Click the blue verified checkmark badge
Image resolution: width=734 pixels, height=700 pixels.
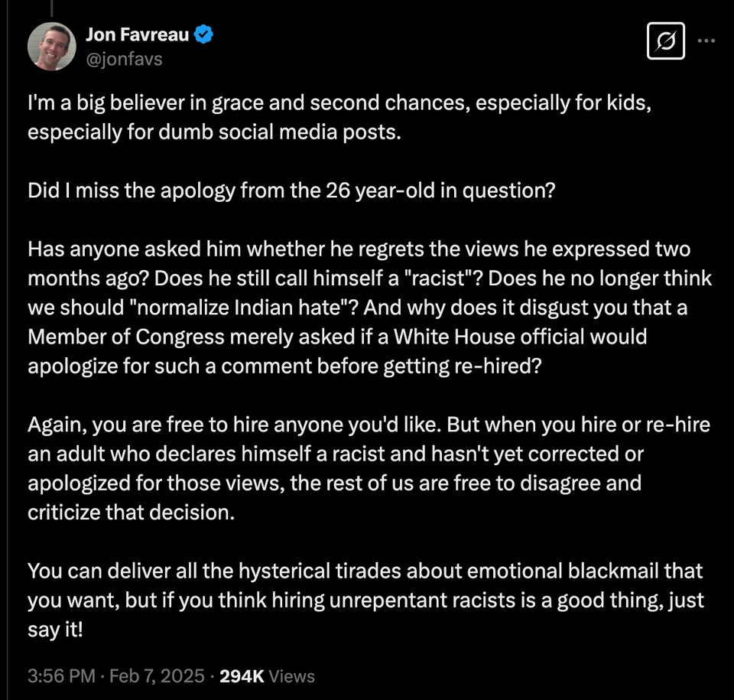click(204, 34)
